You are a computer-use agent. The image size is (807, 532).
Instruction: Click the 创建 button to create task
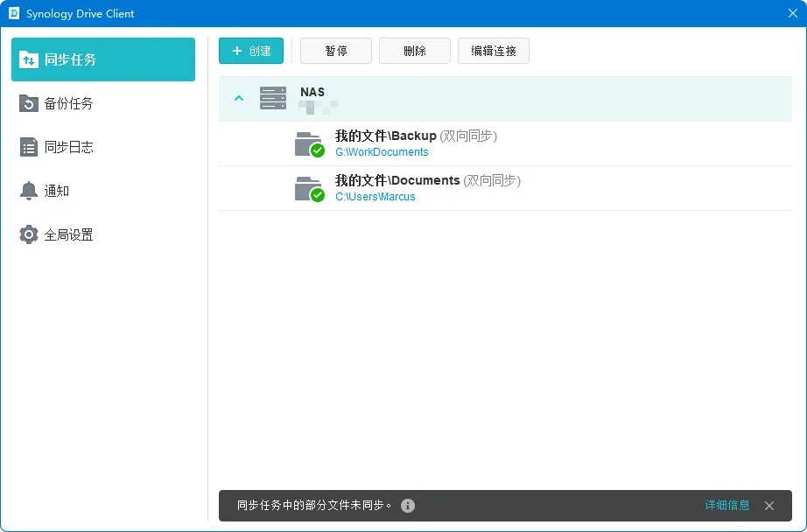(x=251, y=51)
